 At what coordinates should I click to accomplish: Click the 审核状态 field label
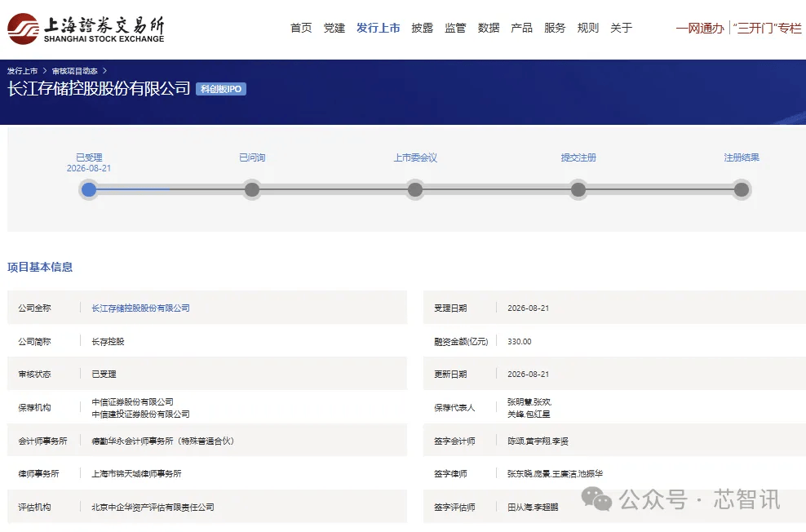tap(34, 375)
